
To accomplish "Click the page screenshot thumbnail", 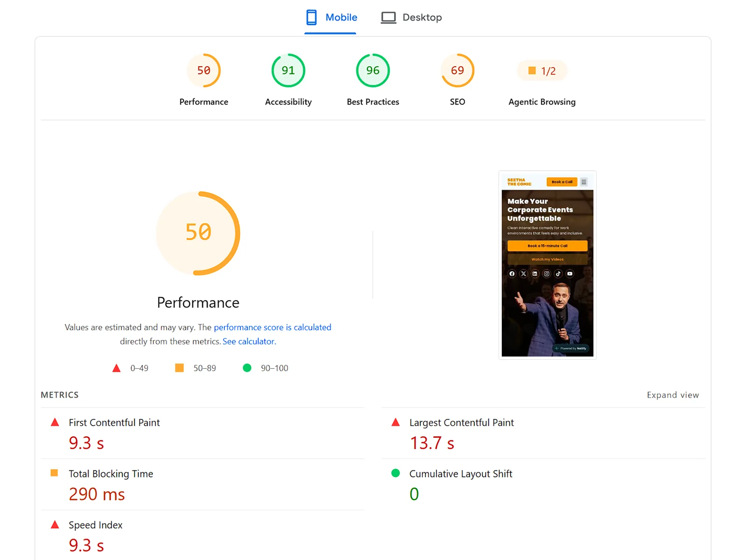I will [547, 265].
